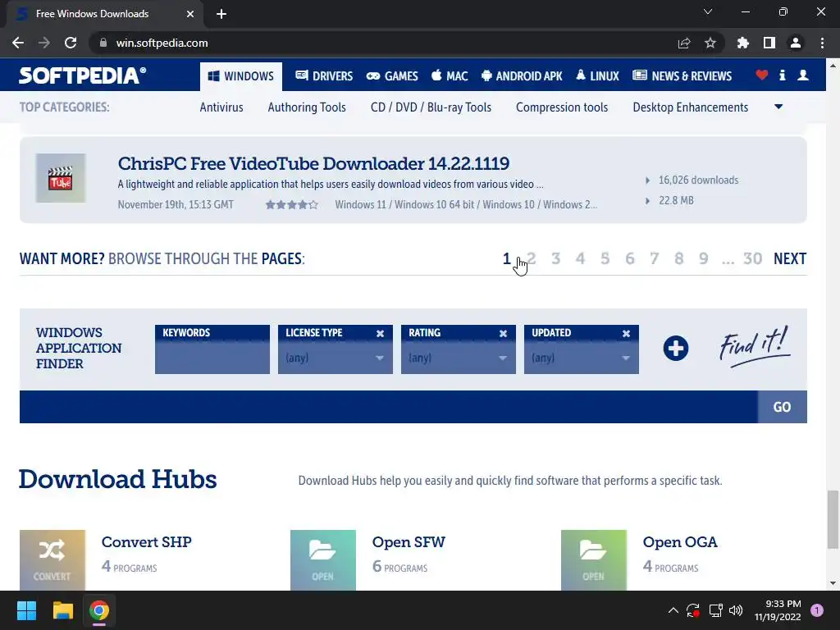
Task: Bookmark this page with star icon
Action: (710, 43)
